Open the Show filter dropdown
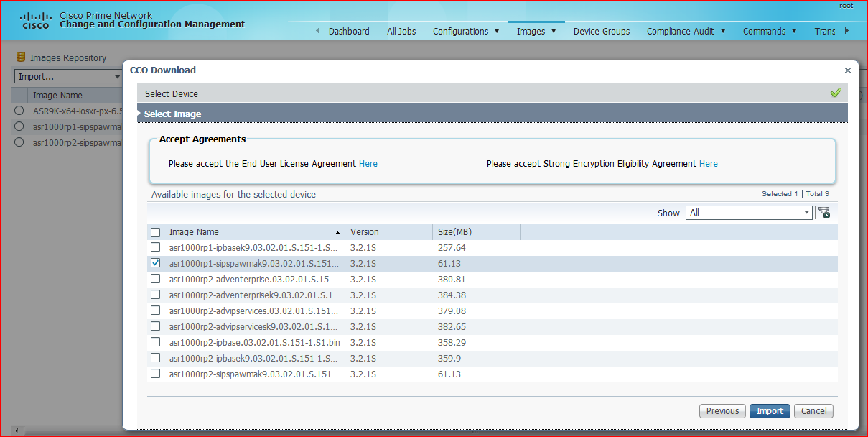This screenshot has width=868, height=437. pyautogui.click(x=750, y=213)
